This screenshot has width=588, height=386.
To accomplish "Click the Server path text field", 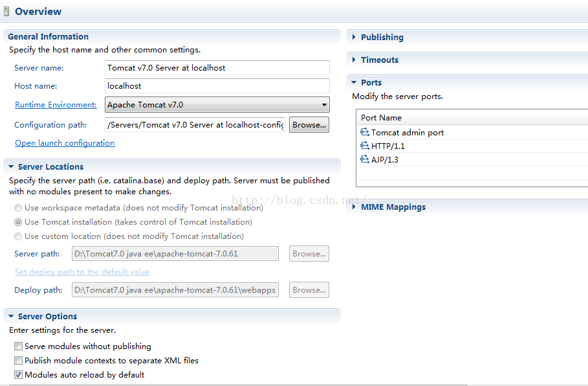I will 175,253.
